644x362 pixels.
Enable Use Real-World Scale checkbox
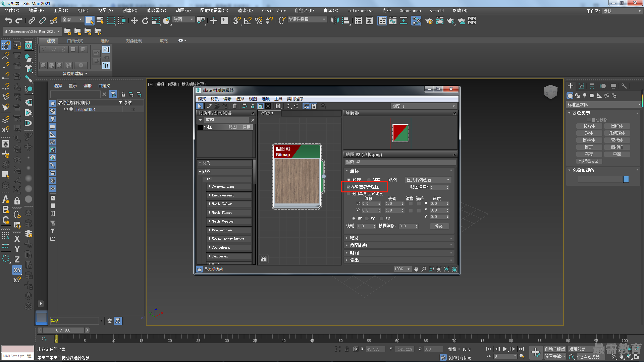coord(348,194)
